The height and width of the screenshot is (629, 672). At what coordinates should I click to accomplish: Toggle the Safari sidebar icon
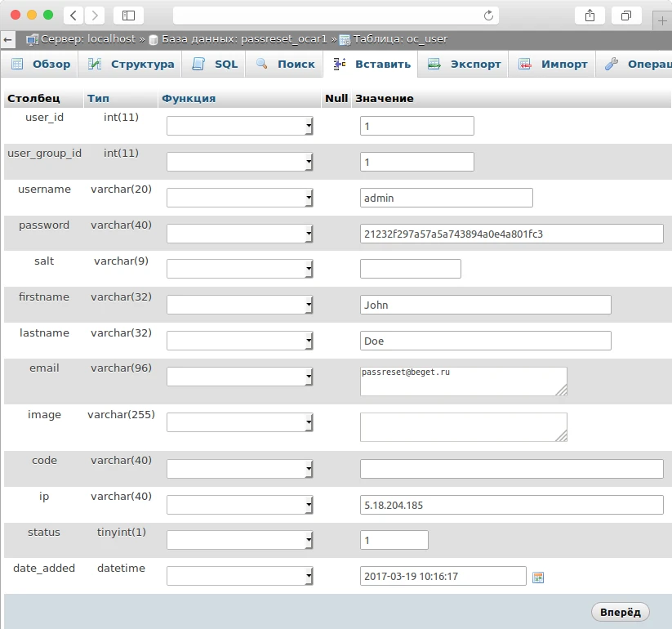pos(128,16)
